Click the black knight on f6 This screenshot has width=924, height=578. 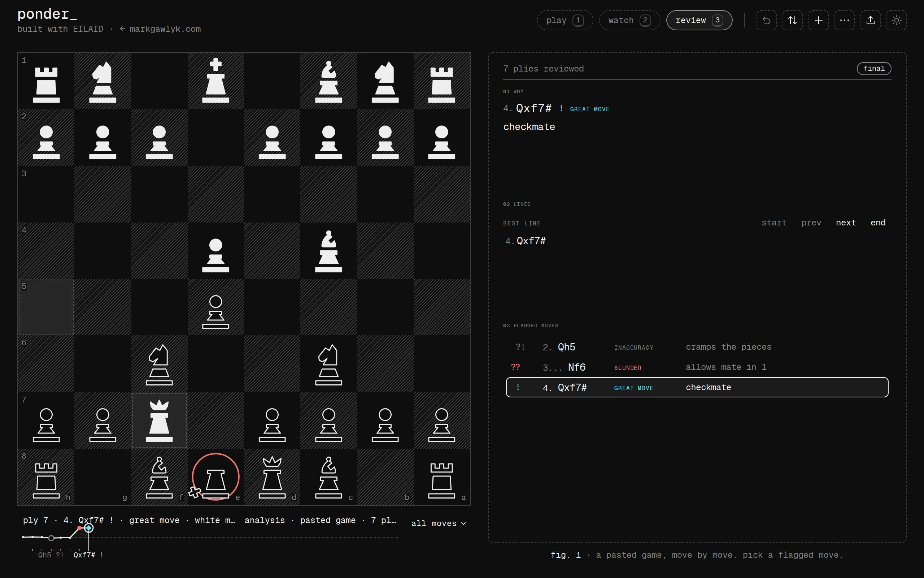tap(159, 364)
